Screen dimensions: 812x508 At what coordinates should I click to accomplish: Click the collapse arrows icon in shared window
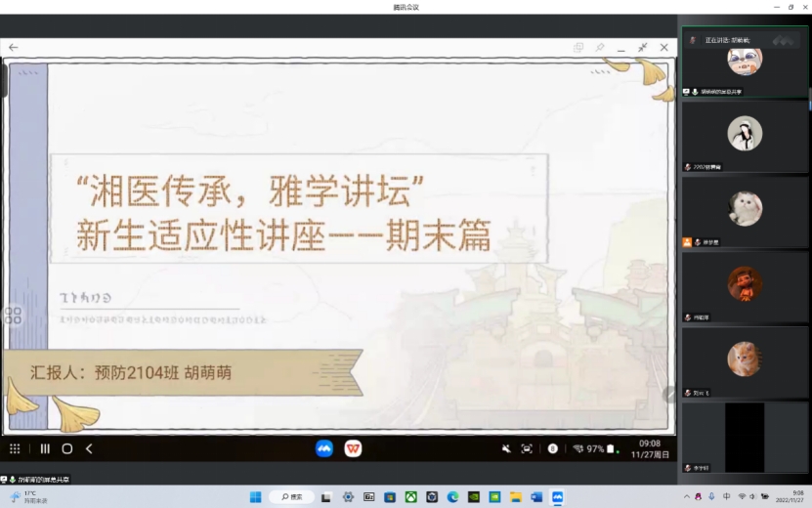(x=643, y=47)
